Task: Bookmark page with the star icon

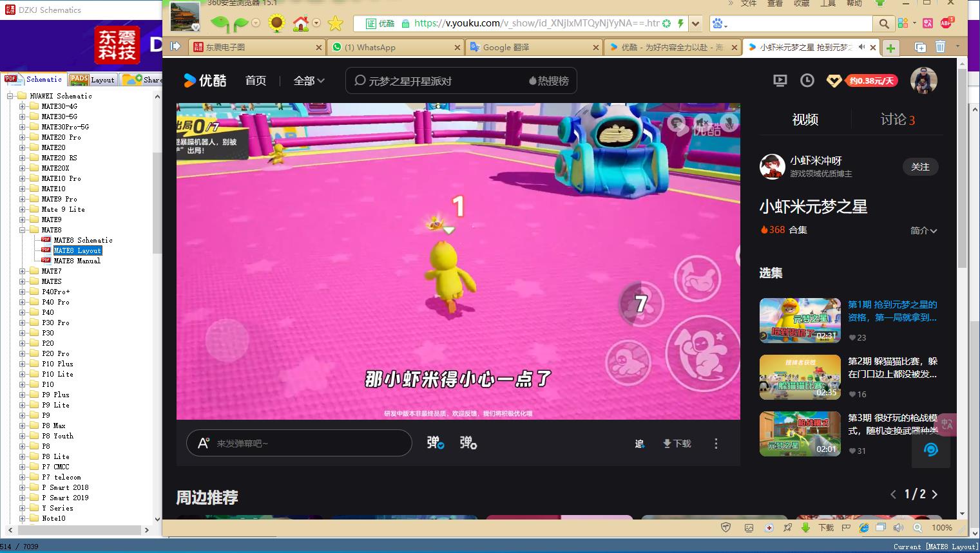Action: [335, 24]
